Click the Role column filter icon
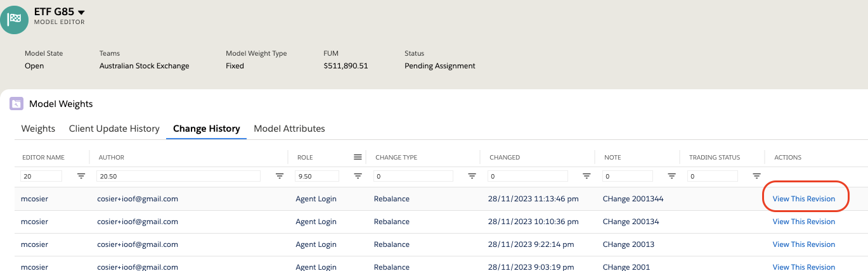 pyautogui.click(x=358, y=176)
